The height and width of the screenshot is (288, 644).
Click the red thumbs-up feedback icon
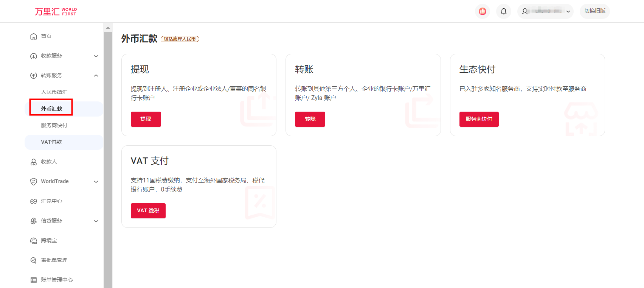tap(483, 11)
